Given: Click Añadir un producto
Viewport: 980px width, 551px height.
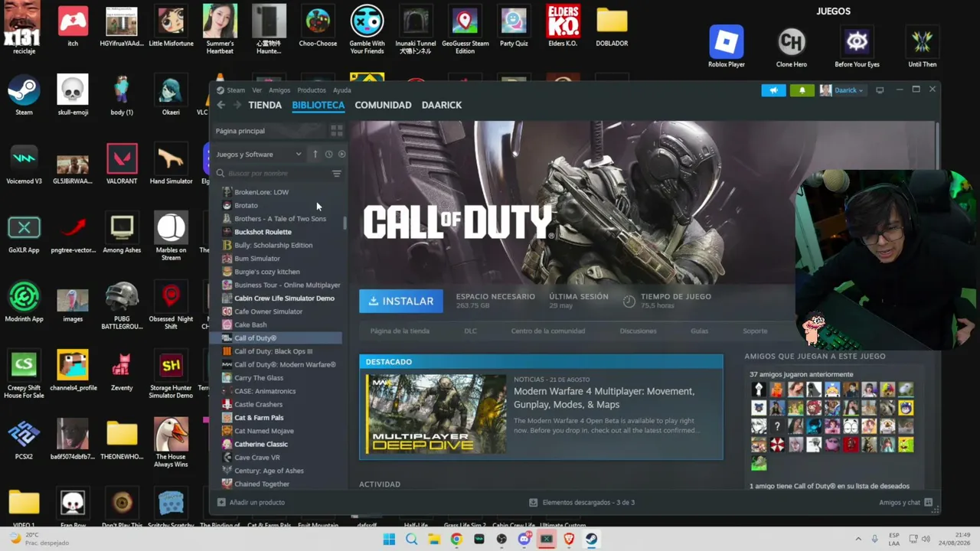Looking at the screenshot, I should (251, 503).
